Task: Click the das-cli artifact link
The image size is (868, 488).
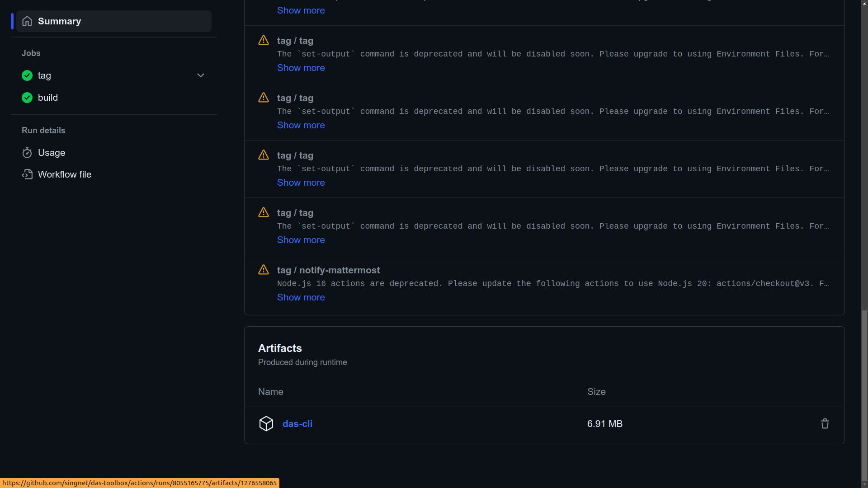Action: pos(297,424)
